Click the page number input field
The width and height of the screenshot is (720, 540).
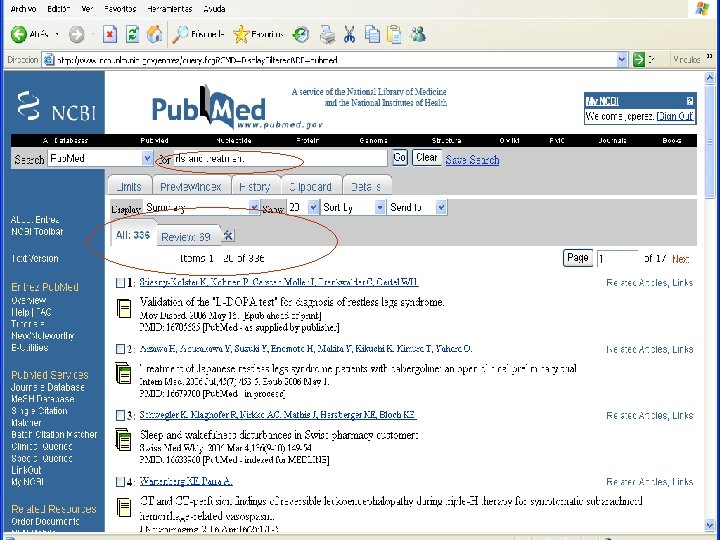pos(617,259)
